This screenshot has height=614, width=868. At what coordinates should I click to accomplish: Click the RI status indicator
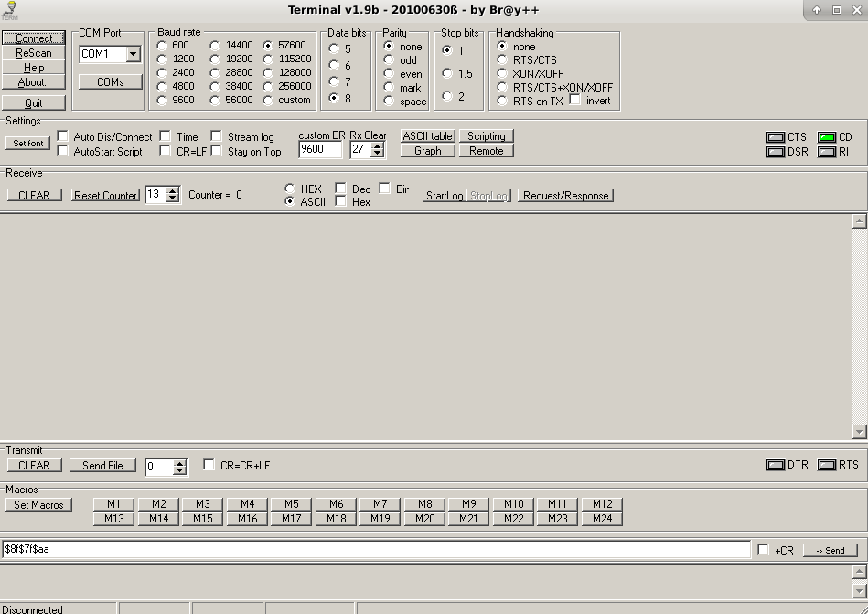click(x=827, y=152)
